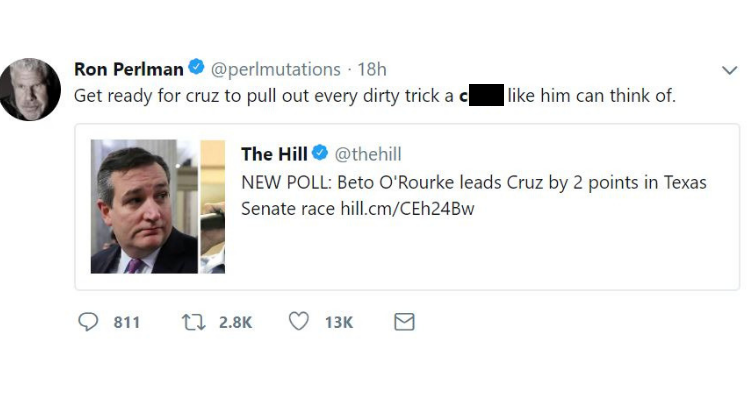Viewport: 750px width, 400px height.
Task: Click the 811 replies count
Action: (x=126, y=322)
